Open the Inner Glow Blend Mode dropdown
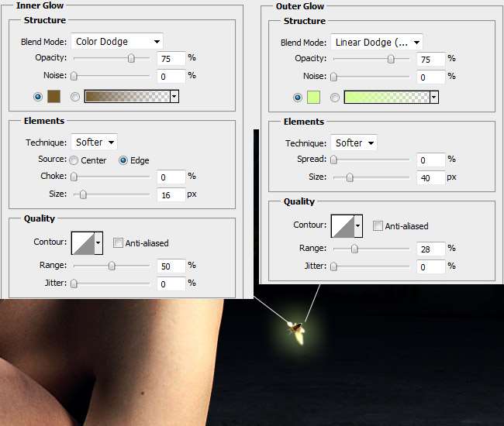Viewport: 504px width, 426px height. pyautogui.click(x=116, y=42)
